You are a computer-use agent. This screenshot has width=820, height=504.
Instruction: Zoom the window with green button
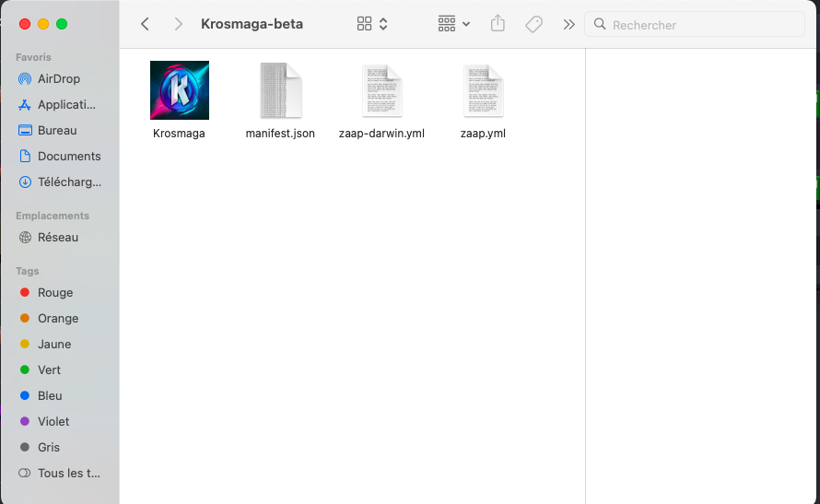pyautogui.click(x=62, y=24)
